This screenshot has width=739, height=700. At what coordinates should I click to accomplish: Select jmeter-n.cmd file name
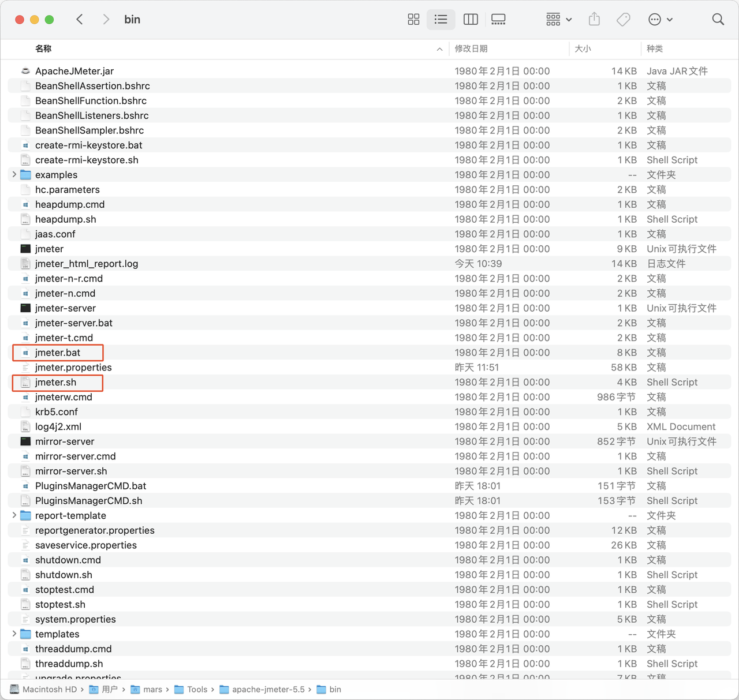(65, 293)
